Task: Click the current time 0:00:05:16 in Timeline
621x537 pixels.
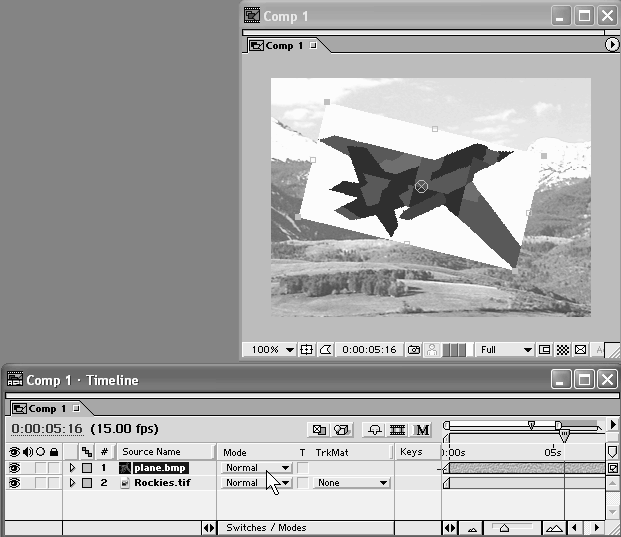Action: pos(47,429)
